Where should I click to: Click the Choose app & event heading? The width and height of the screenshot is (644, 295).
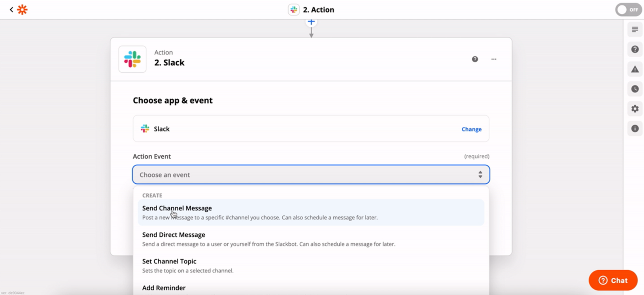172,100
